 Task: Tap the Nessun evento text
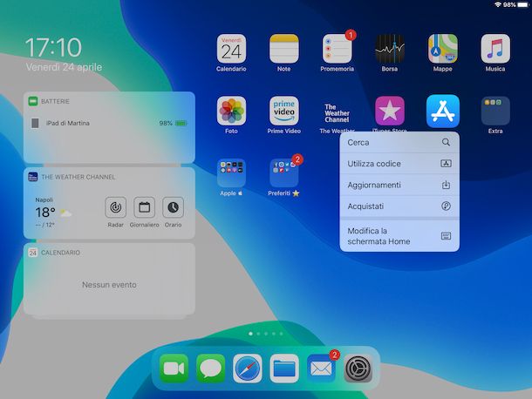pos(109,285)
